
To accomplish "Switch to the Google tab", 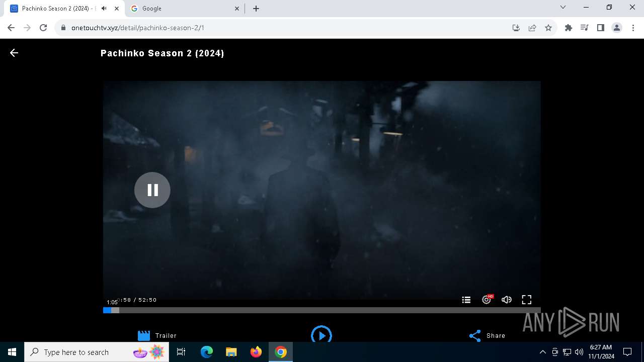I will [185, 9].
